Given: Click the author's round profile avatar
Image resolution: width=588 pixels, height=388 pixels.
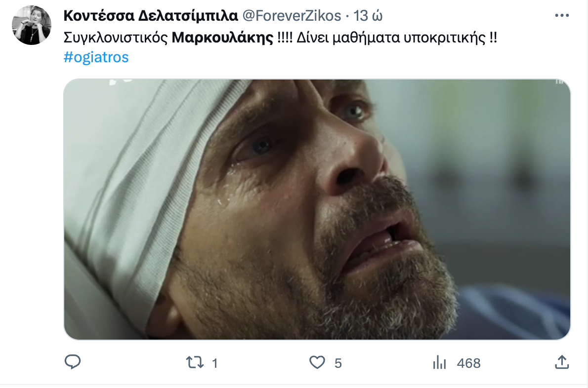Looking at the screenshot, I should tap(32, 25).
